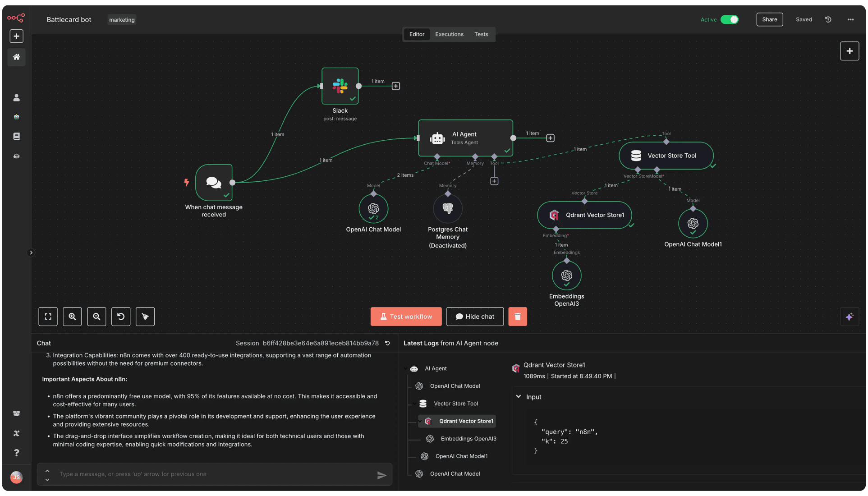This screenshot has height=496, width=868.
Task: Click the red trash delete button
Action: pos(518,317)
